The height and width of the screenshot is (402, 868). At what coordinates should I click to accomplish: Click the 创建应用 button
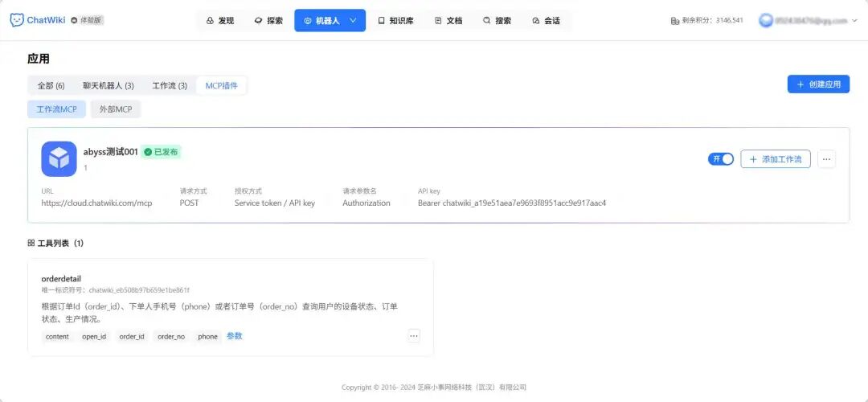(x=818, y=84)
